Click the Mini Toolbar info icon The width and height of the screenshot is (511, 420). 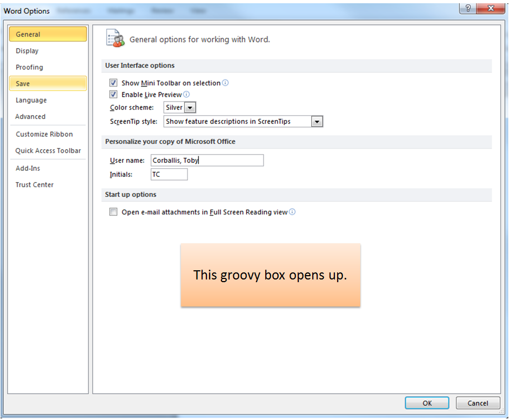[225, 83]
